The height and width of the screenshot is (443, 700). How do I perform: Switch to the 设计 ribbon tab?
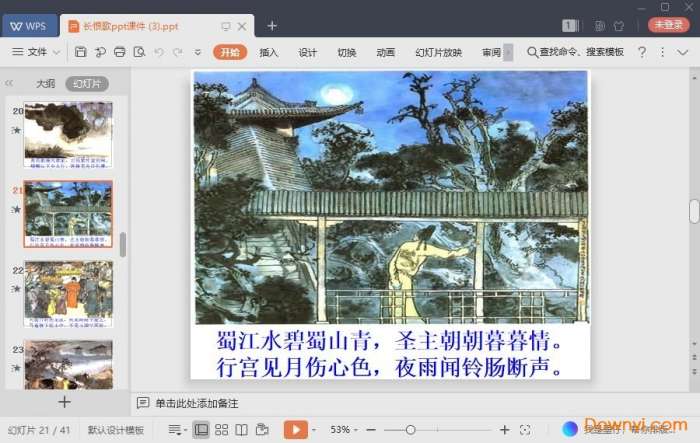click(307, 53)
